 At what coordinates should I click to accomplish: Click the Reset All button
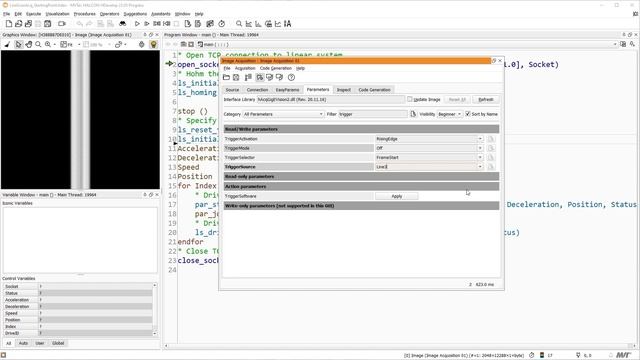tap(457, 100)
